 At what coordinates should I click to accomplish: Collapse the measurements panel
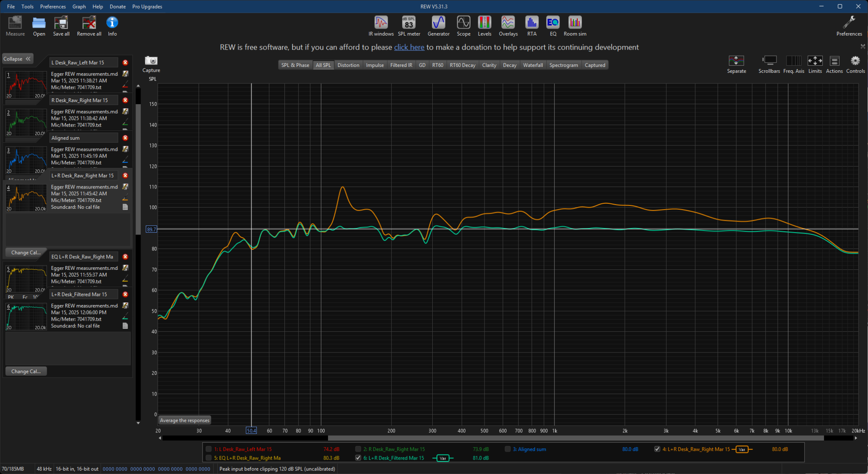point(17,59)
